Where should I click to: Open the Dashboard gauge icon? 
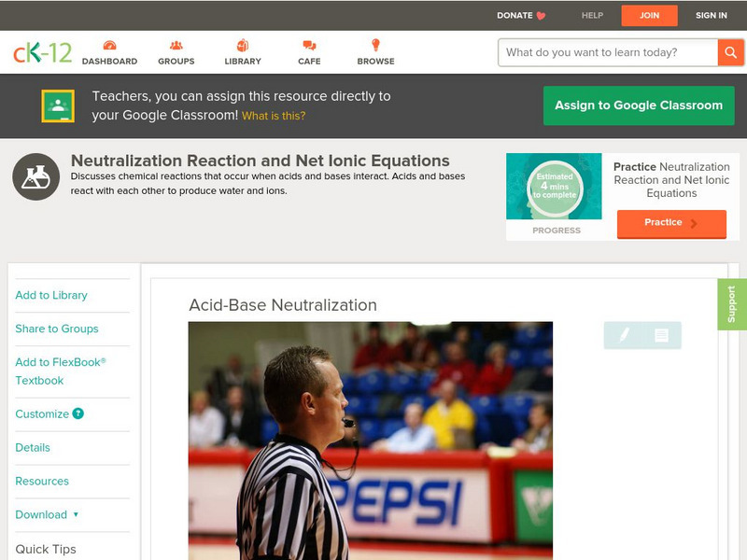click(109, 45)
